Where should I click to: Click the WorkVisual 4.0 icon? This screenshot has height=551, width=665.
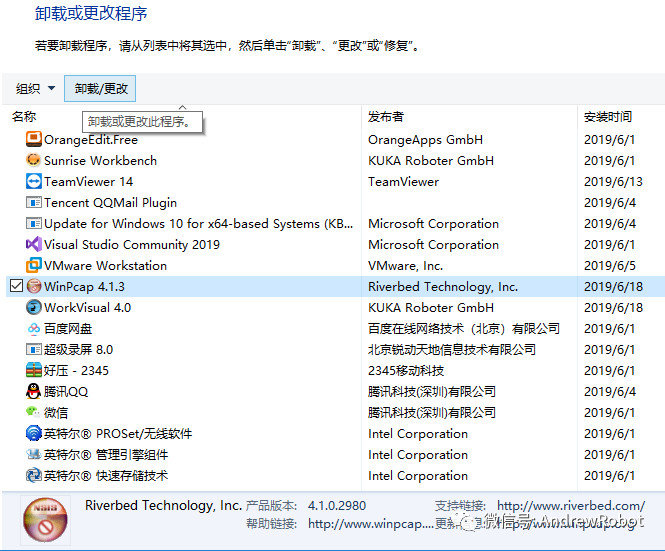(x=34, y=307)
